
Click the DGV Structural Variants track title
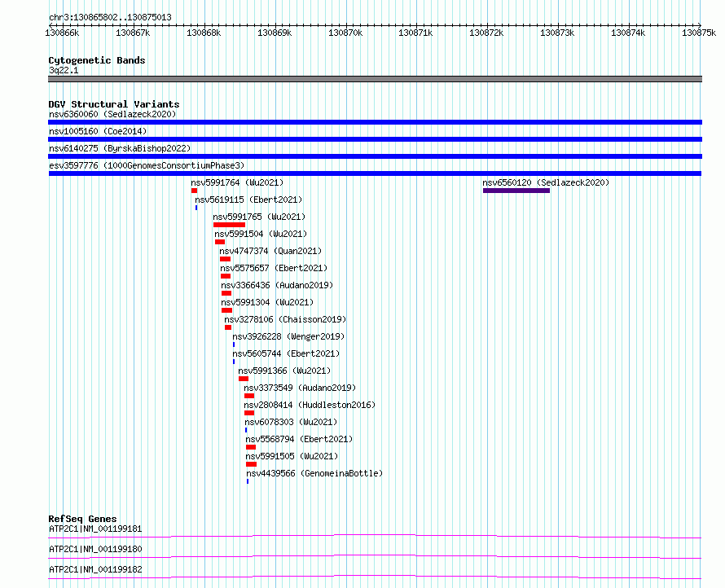pos(114,104)
